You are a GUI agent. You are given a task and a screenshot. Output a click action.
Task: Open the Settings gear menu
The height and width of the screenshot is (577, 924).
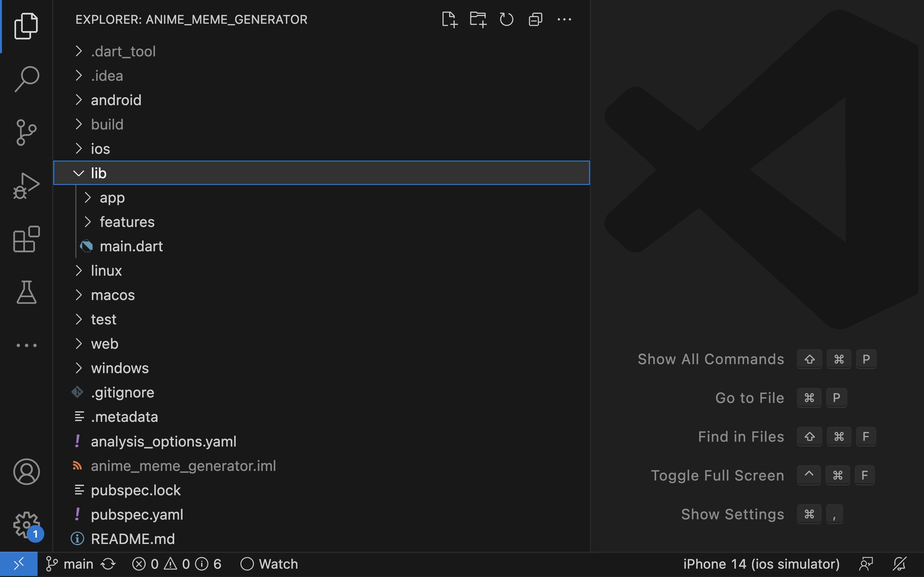click(x=26, y=524)
